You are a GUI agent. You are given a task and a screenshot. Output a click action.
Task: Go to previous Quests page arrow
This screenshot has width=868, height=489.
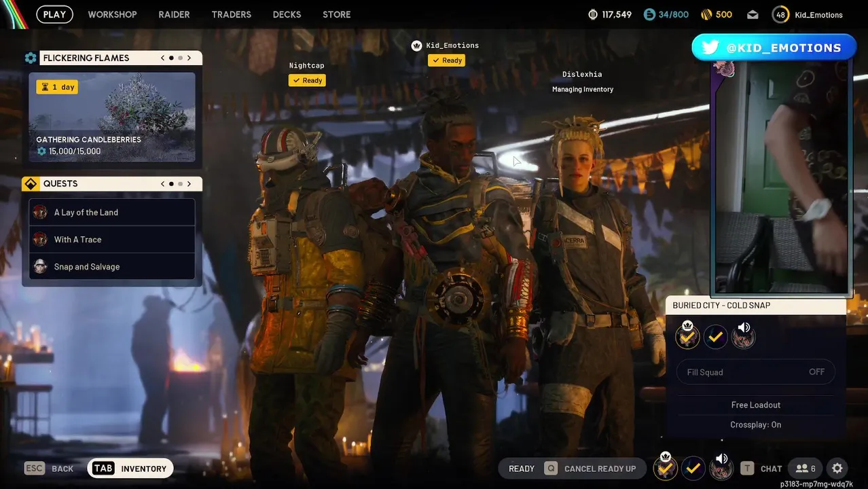pos(162,184)
